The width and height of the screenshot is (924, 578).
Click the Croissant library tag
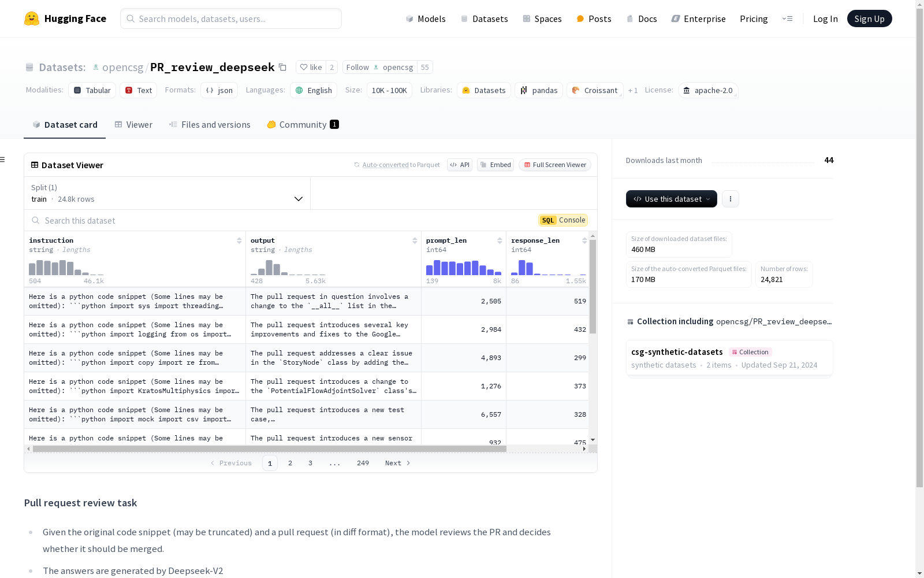595,90
